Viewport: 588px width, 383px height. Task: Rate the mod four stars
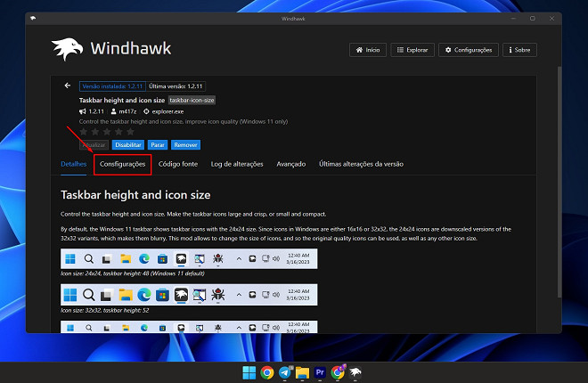click(118, 132)
